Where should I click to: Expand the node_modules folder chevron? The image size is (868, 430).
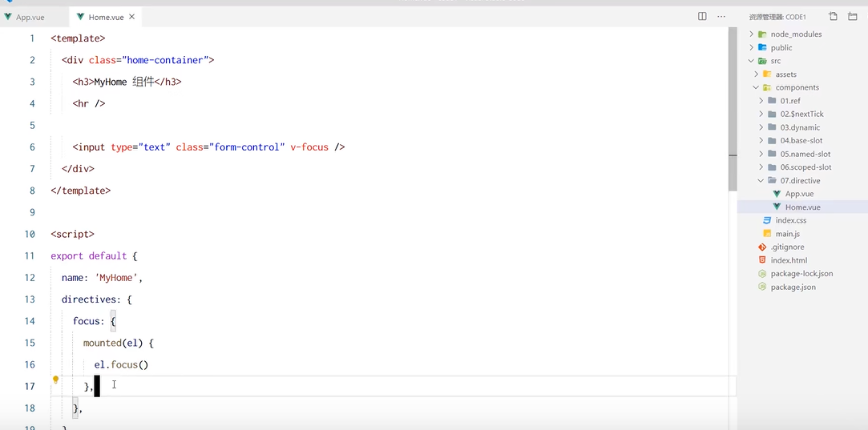751,34
